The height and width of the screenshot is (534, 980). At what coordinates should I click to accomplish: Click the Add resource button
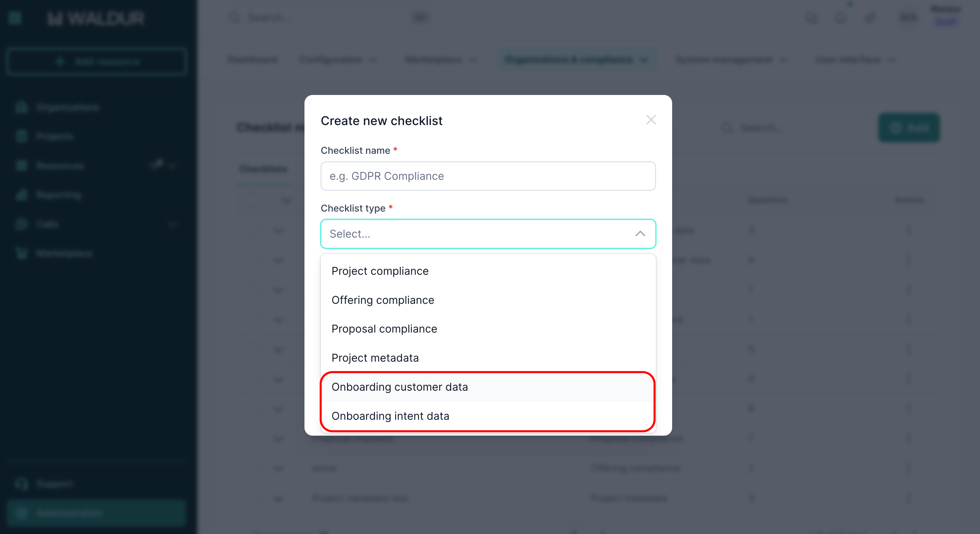click(x=97, y=62)
